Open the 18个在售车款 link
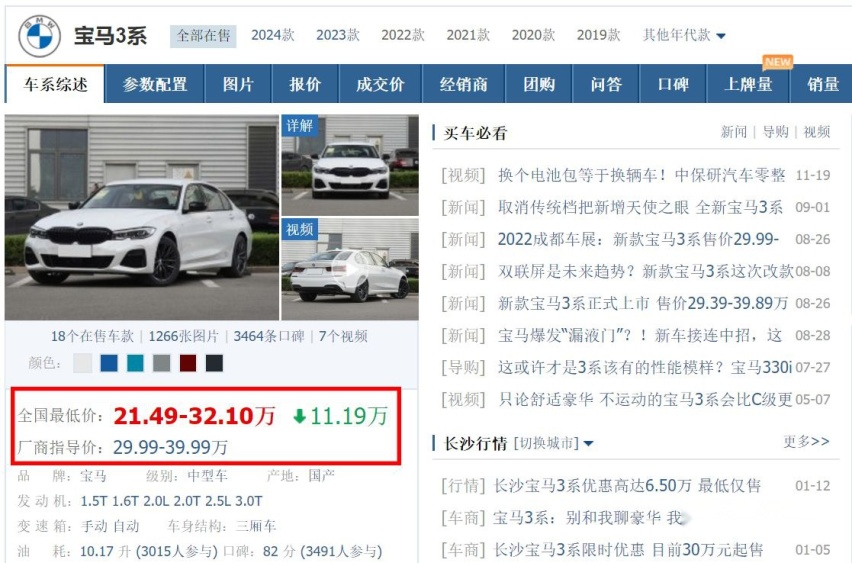This screenshot has height=563, width=852. coord(92,336)
